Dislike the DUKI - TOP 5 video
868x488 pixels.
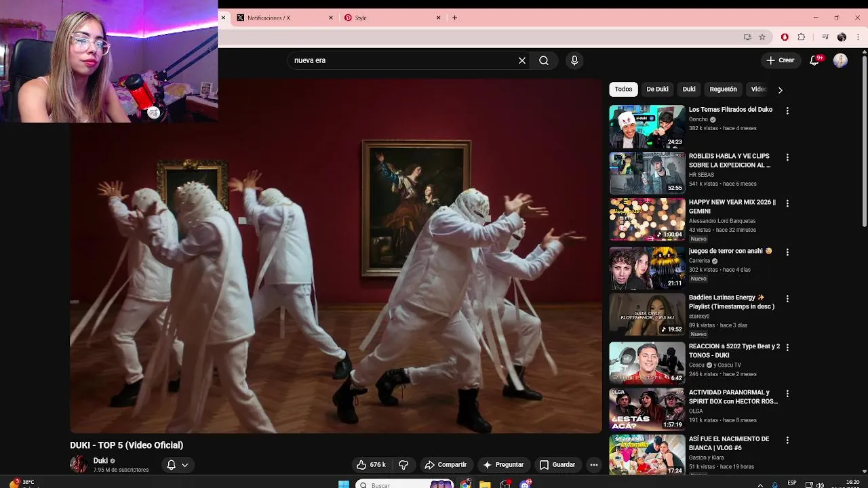point(403,464)
